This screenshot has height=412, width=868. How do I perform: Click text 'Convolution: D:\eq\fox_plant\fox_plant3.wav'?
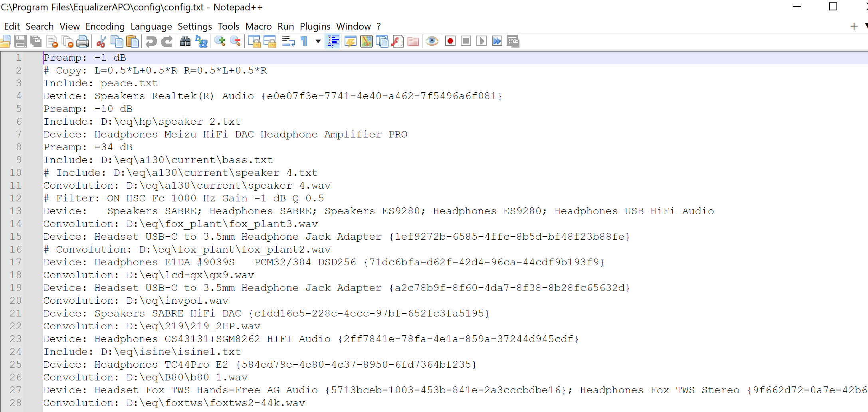[180, 224]
